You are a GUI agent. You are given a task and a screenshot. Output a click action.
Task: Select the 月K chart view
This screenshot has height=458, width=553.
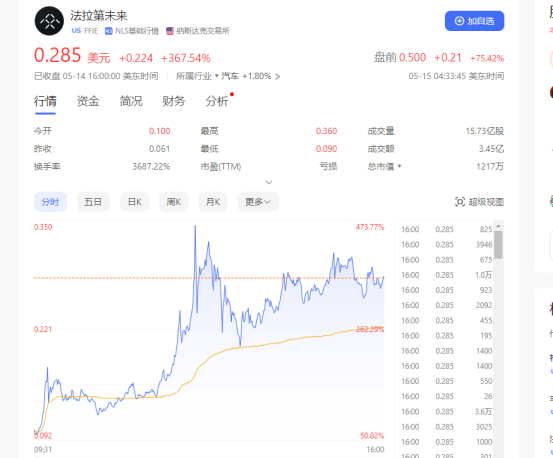pos(213,202)
